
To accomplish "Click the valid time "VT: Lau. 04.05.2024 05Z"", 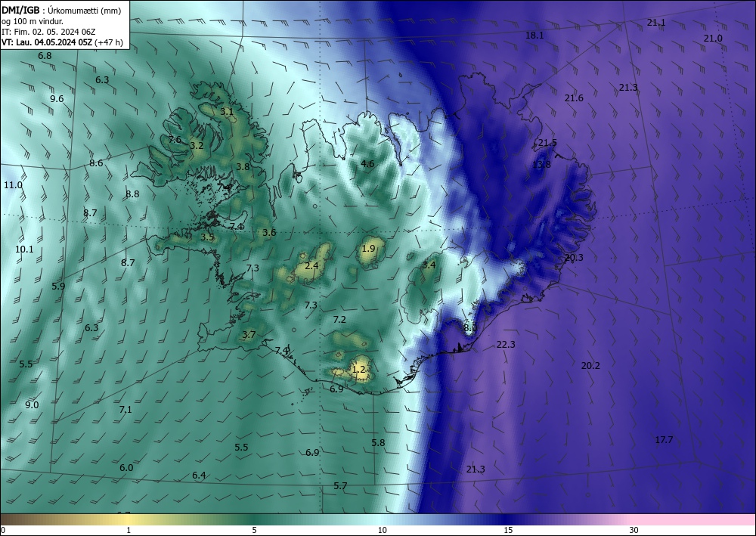I will [x=47, y=42].
